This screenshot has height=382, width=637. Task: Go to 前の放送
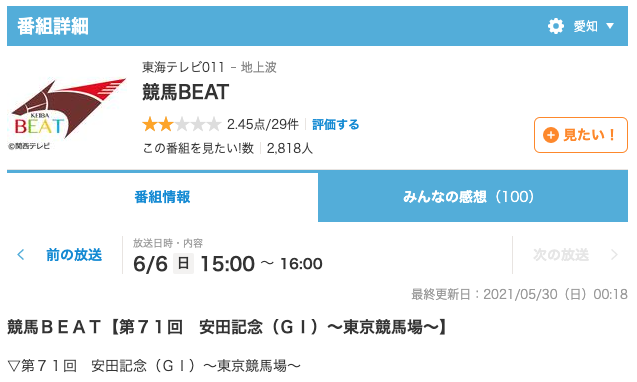tap(74, 255)
